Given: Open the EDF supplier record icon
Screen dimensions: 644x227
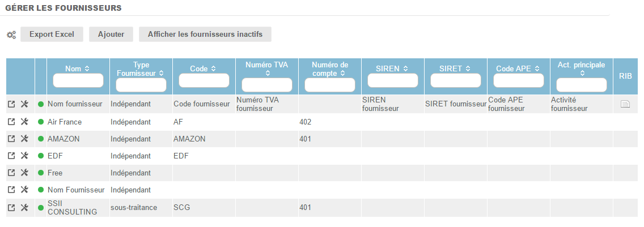Looking at the screenshot, I should tap(12, 156).
